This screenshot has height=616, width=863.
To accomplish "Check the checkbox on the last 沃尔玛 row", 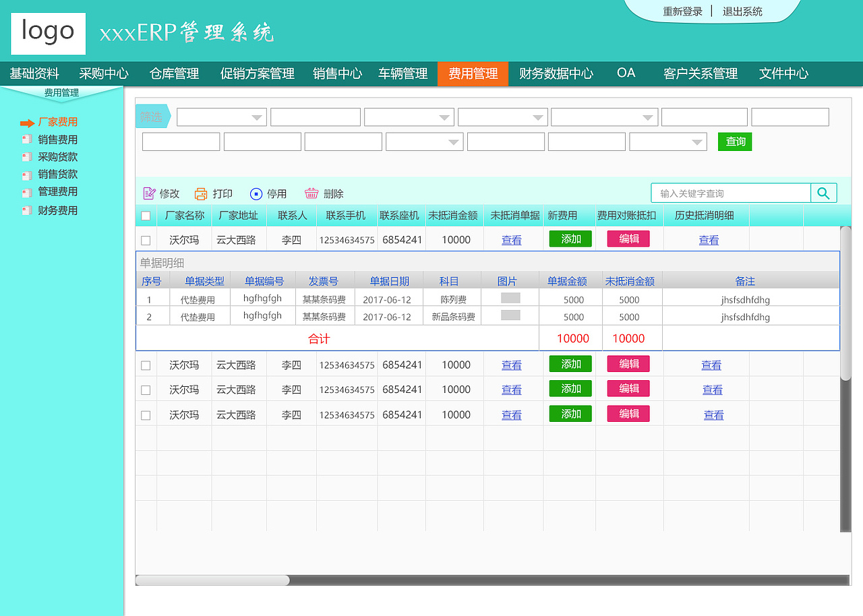I will click(146, 414).
